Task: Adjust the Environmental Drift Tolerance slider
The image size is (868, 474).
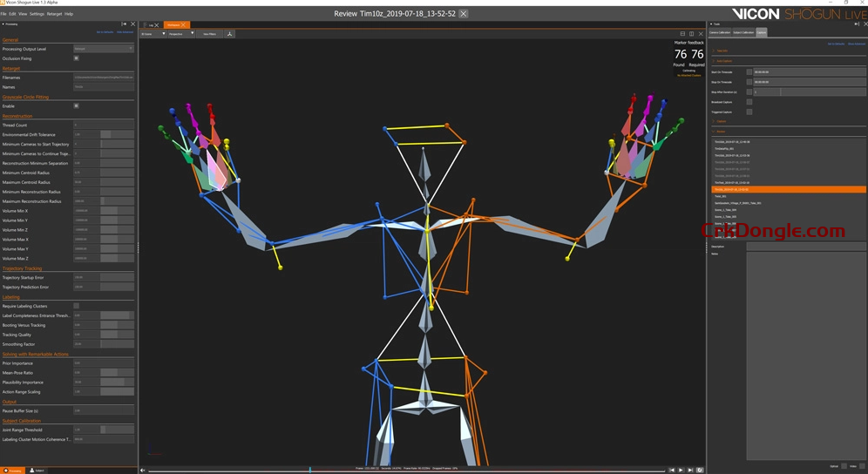Action: (x=105, y=135)
